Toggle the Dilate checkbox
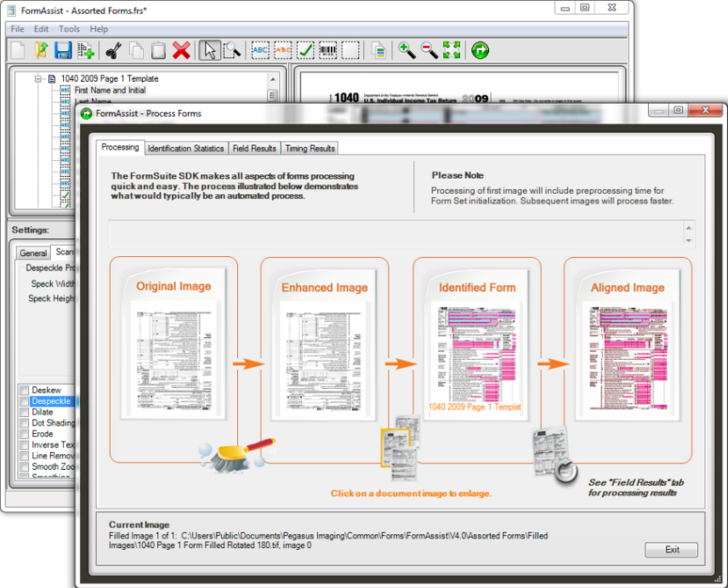728x588 pixels. pos(24,412)
